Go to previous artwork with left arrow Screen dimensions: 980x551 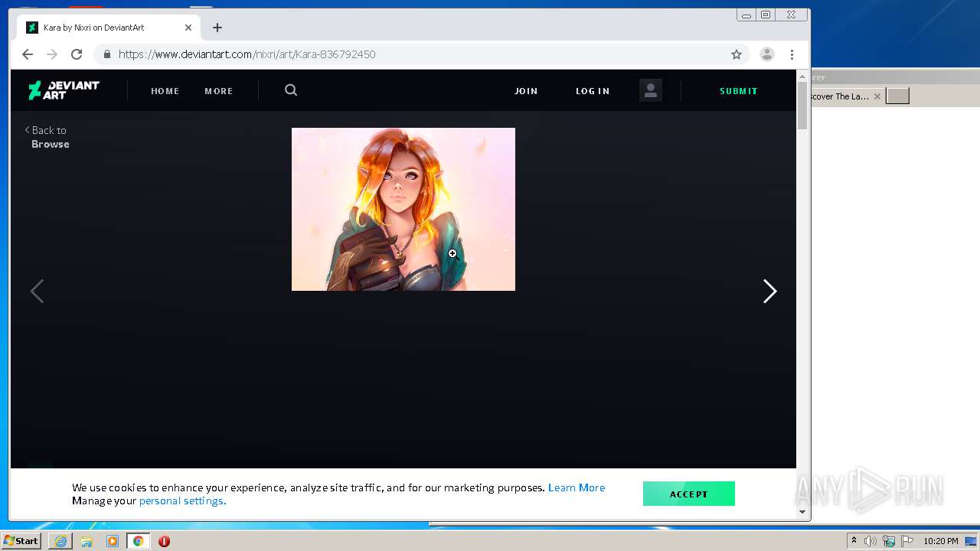pos(37,291)
